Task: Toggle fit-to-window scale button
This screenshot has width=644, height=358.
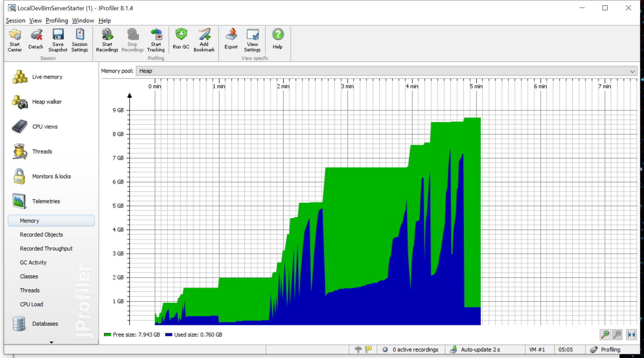Action: tap(631, 334)
